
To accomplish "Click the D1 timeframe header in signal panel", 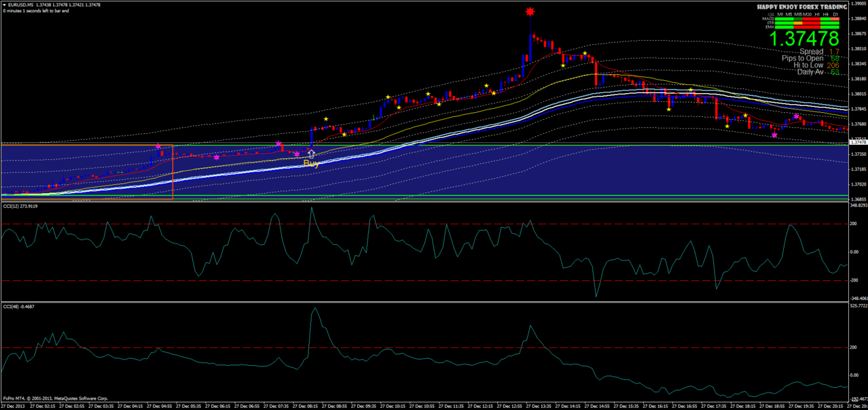I will [835, 14].
